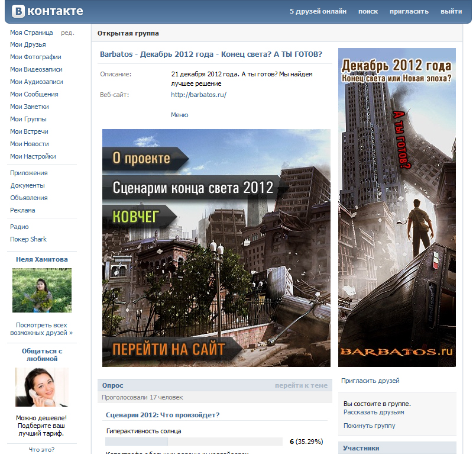Open the 5 друзей онлайн link
This screenshot has width=476, height=454.
click(x=318, y=12)
